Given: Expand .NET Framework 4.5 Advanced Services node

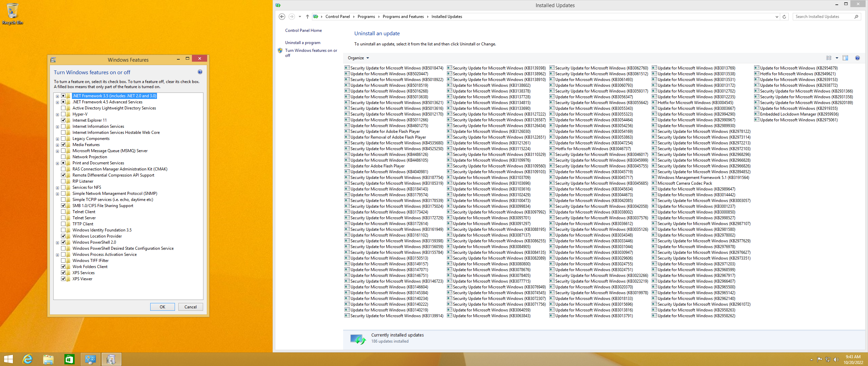Looking at the screenshot, I should 58,102.
